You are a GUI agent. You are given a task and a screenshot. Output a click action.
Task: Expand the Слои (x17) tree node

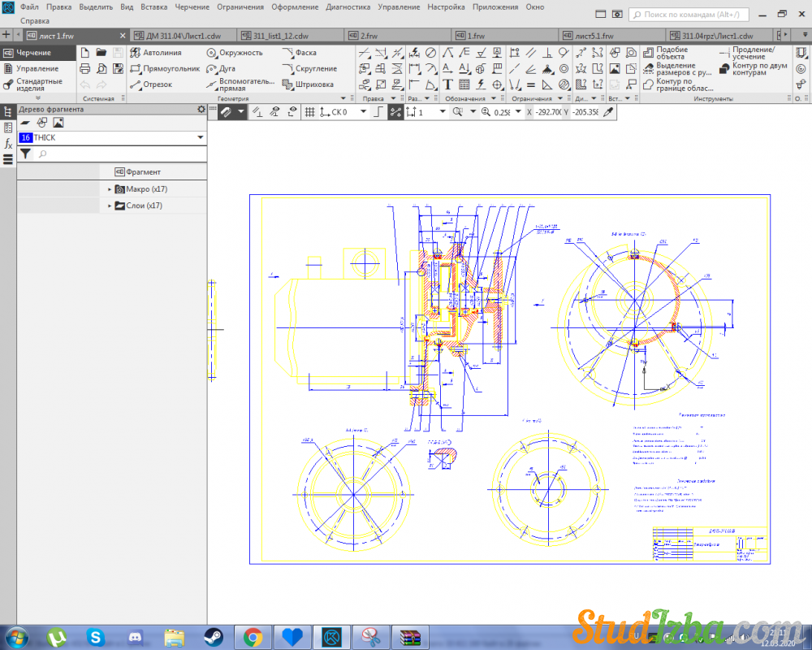point(110,206)
